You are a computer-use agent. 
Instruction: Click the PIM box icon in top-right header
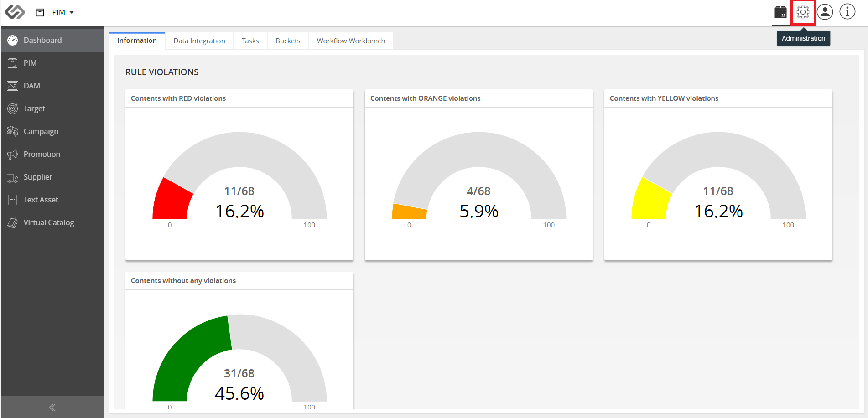click(x=780, y=12)
